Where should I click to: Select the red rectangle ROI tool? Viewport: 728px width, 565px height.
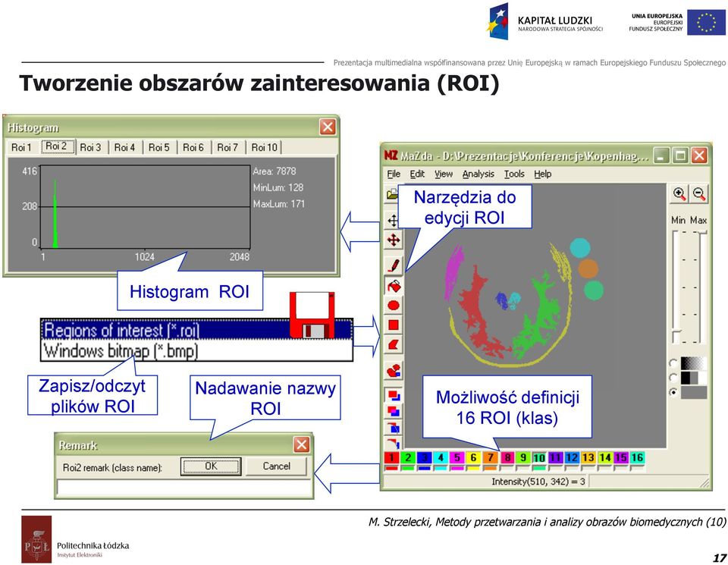tap(394, 325)
